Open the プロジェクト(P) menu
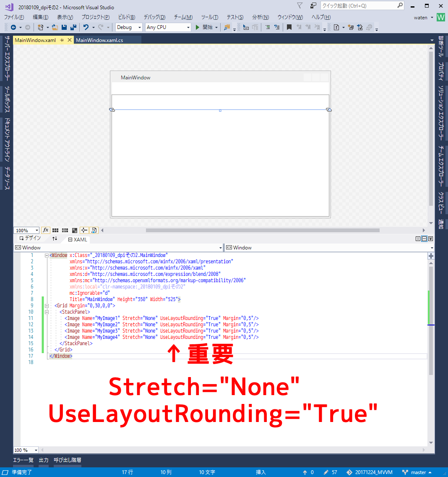This screenshot has height=477, width=448. [96, 17]
